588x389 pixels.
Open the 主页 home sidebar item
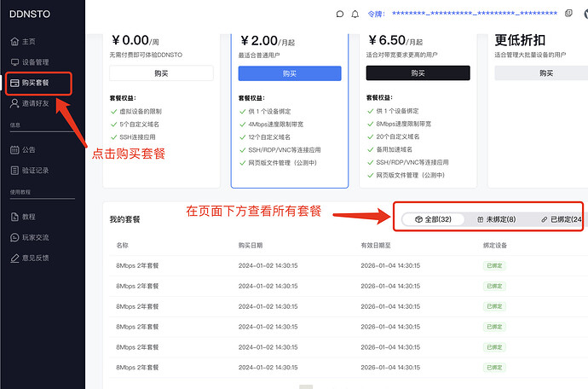click(x=28, y=41)
